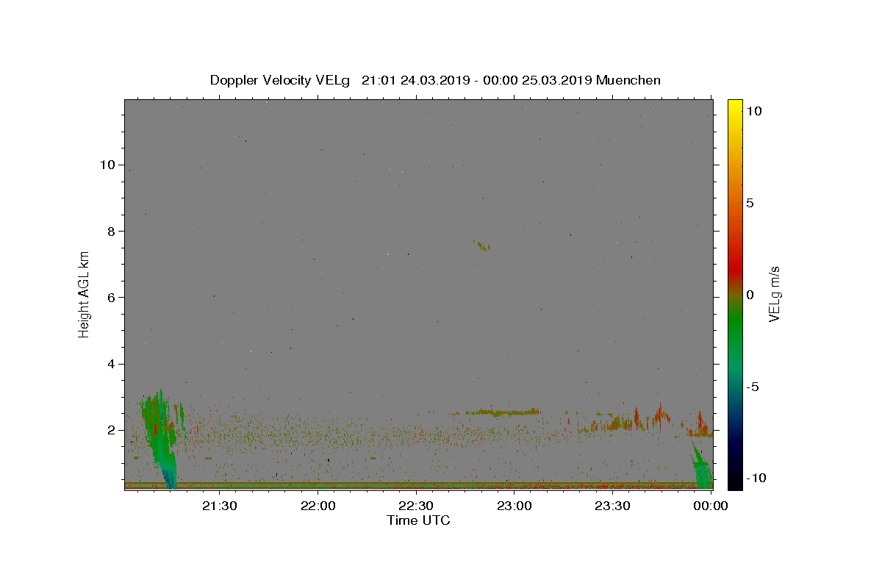Click the 22:00 time tick label
This screenshot has height=588, width=882.
pos(318,506)
